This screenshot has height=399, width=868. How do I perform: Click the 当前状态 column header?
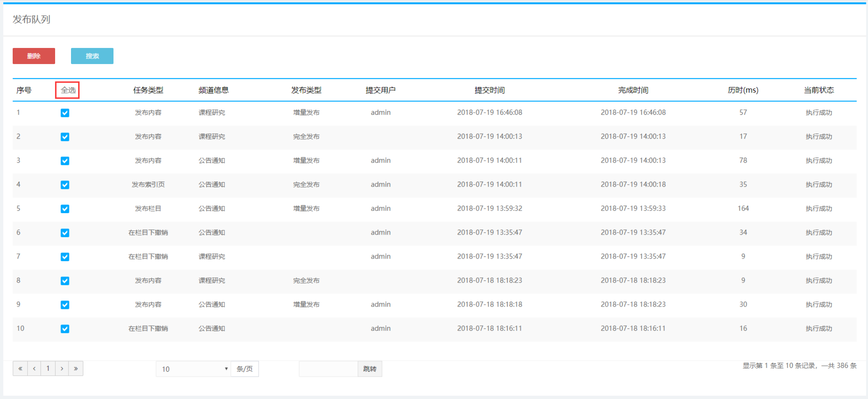tap(818, 90)
